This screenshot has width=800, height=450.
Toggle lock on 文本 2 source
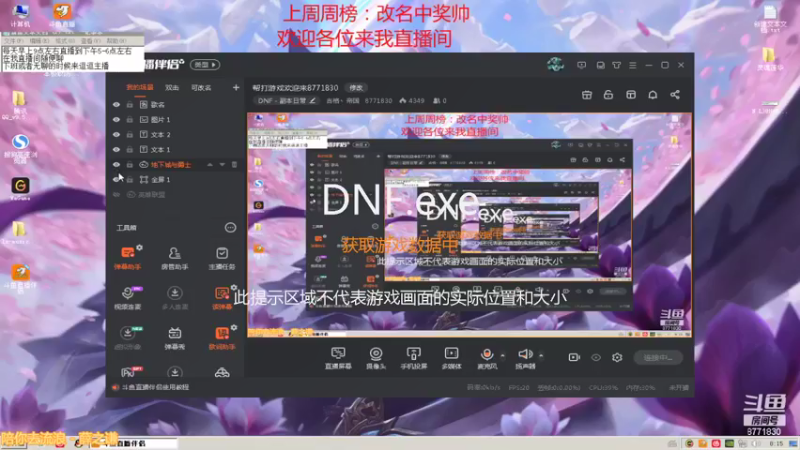pyautogui.click(x=130, y=135)
